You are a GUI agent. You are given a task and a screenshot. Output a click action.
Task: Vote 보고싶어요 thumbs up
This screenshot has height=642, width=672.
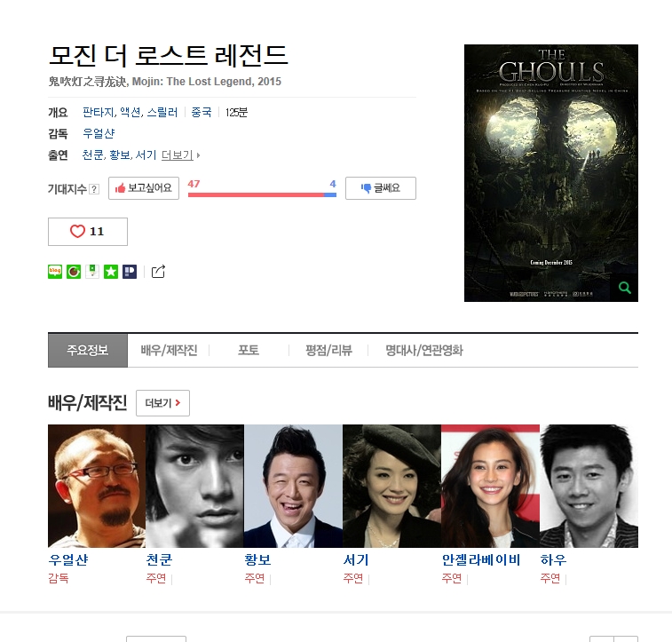pyautogui.click(x=144, y=188)
